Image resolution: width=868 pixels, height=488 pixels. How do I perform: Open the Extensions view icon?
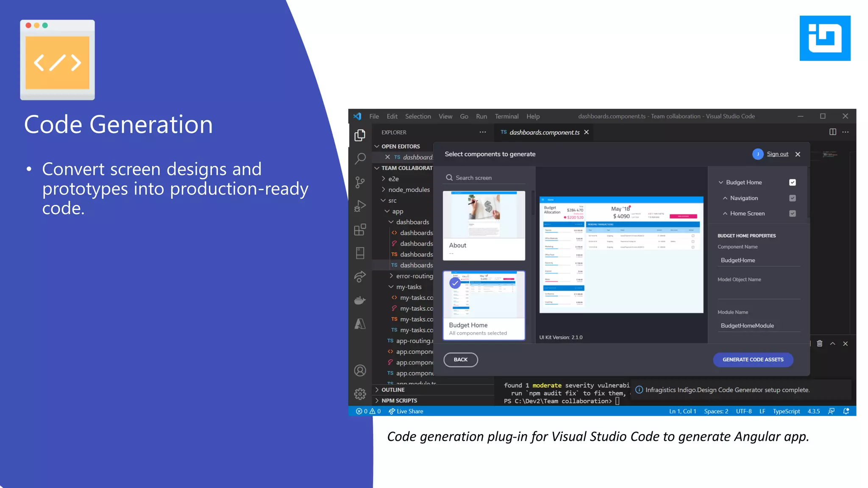click(x=360, y=230)
